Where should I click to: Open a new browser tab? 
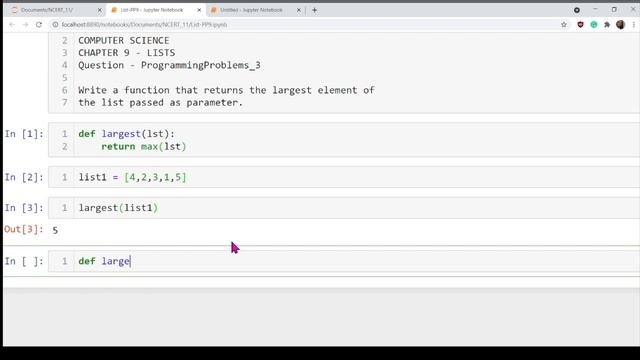click(314, 10)
